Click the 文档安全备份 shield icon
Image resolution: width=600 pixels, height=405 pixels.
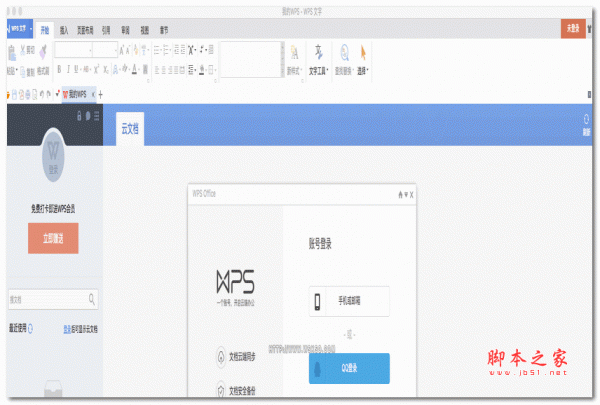coord(221,390)
